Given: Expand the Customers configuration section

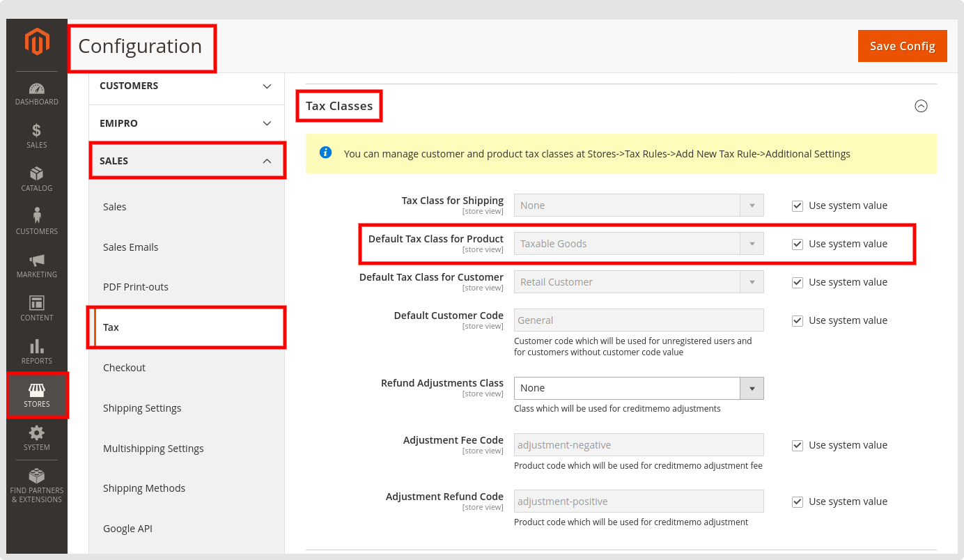Looking at the screenshot, I should [187, 86].
